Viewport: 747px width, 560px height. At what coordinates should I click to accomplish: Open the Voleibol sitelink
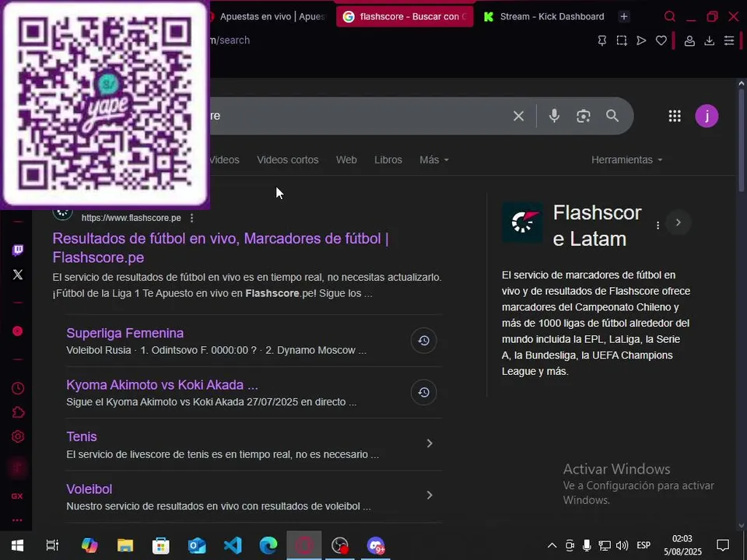[89, 489]
